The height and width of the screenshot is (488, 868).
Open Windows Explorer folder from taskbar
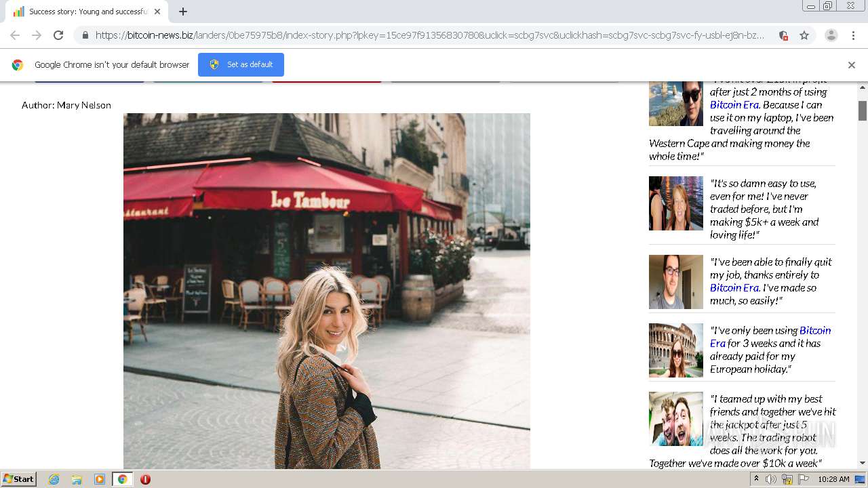click(77, 479)
